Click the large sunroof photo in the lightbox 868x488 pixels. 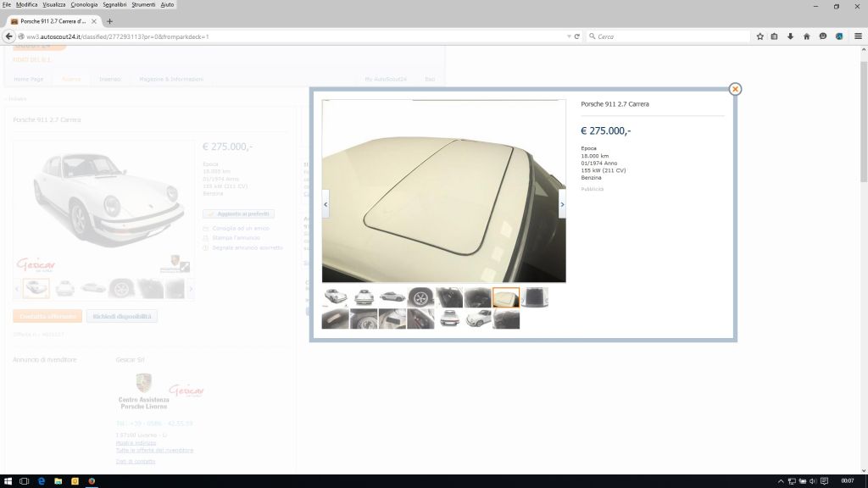pyautogui.click(x=444, y=191)
